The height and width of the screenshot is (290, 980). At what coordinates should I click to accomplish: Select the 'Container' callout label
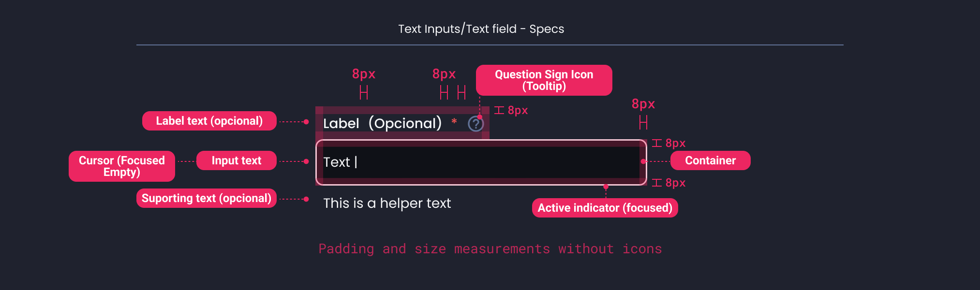[710, 160]
